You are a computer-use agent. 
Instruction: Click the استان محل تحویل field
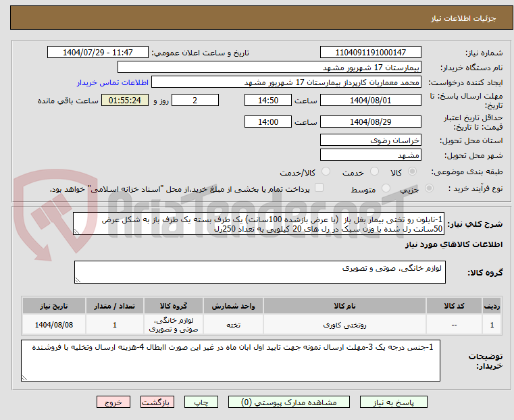[x=370, y=140]
